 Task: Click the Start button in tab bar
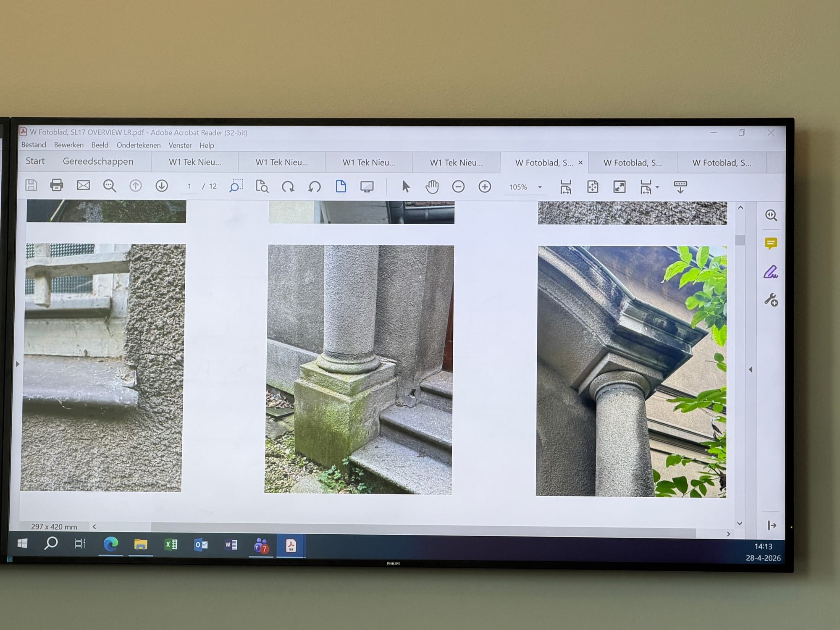35,161
